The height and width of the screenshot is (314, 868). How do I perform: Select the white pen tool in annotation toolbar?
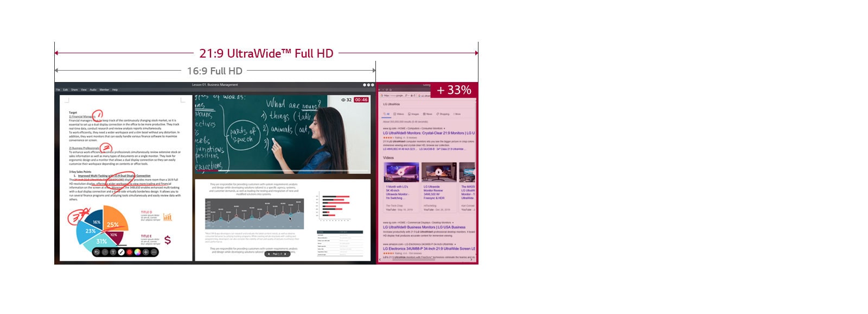pyautogui.click(x=121, y=252)
